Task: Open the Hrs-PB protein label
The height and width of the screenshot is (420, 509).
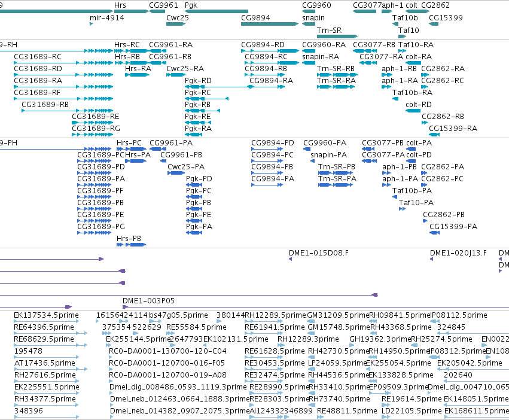Action: 129,239
